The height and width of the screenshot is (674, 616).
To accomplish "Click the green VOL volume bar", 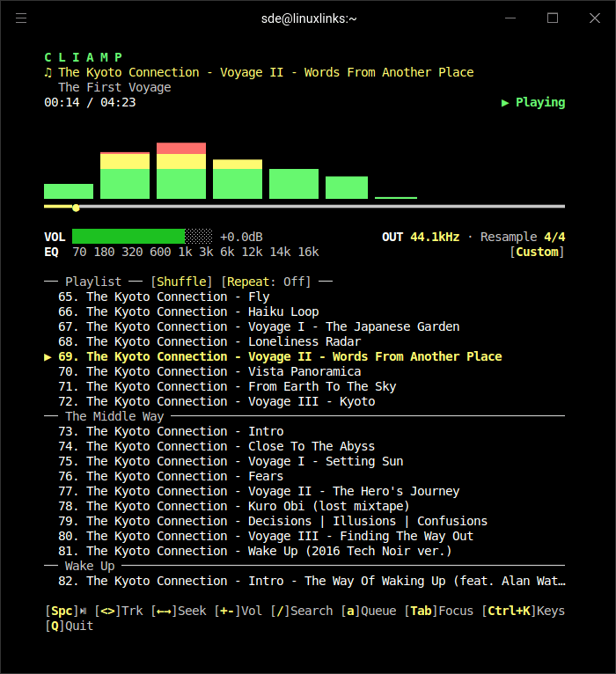I will tap(143, 237).
